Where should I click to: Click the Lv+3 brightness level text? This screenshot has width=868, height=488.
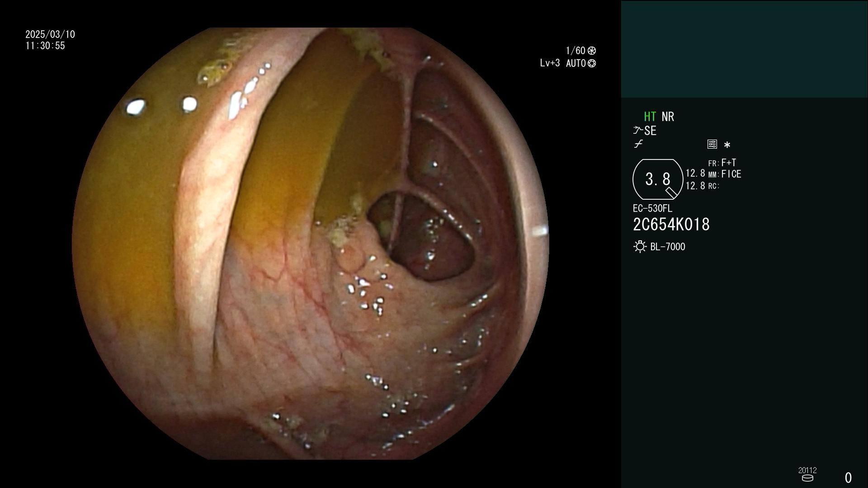550,63
